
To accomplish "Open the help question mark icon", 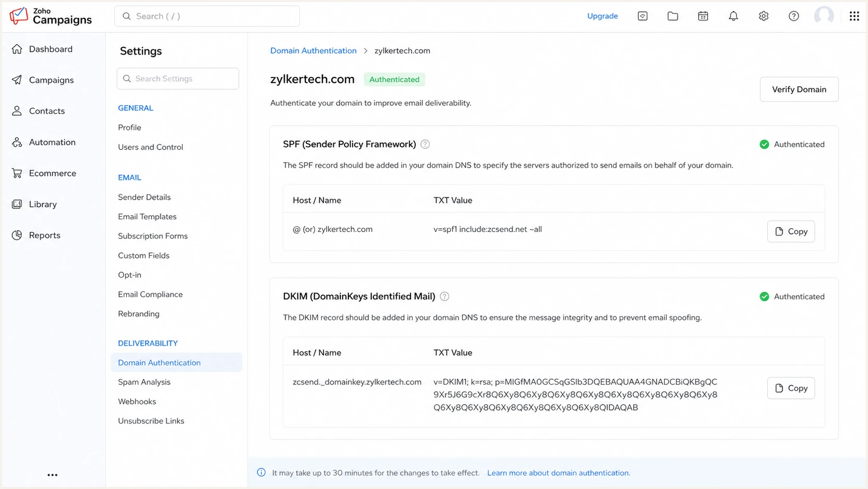I will point(794,16).
